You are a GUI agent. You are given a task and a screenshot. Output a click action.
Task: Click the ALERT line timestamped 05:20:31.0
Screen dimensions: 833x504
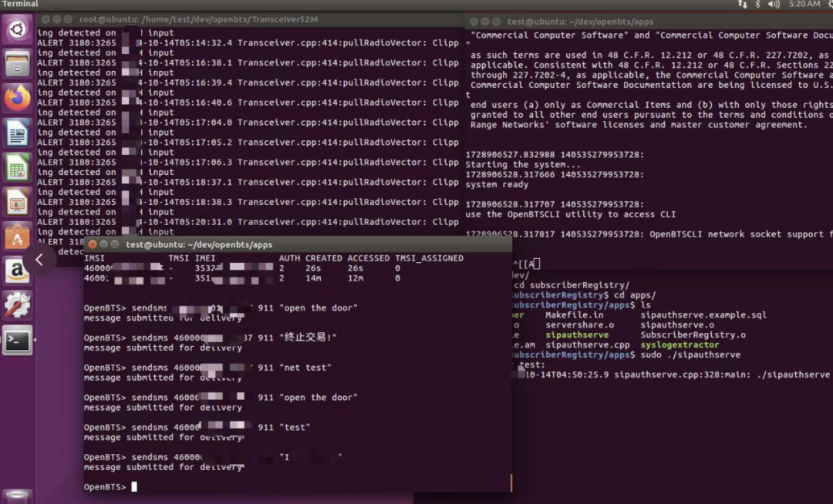coord(248,222)
